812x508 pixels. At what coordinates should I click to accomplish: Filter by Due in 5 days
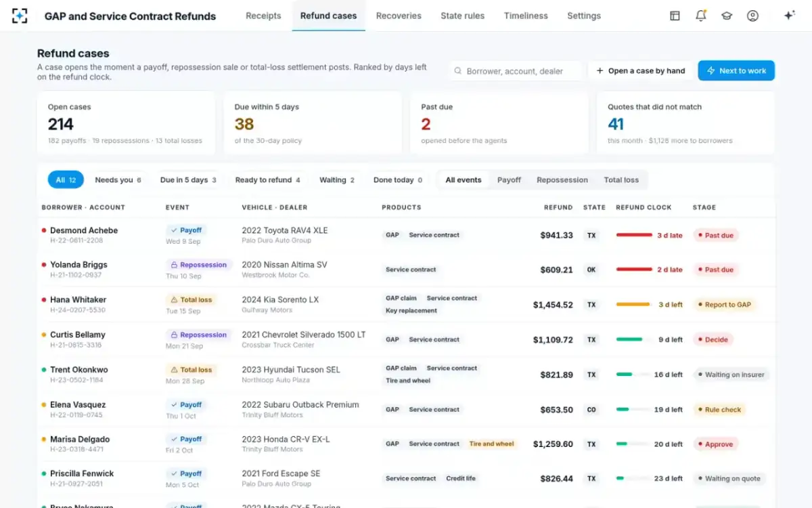point(188,179)
